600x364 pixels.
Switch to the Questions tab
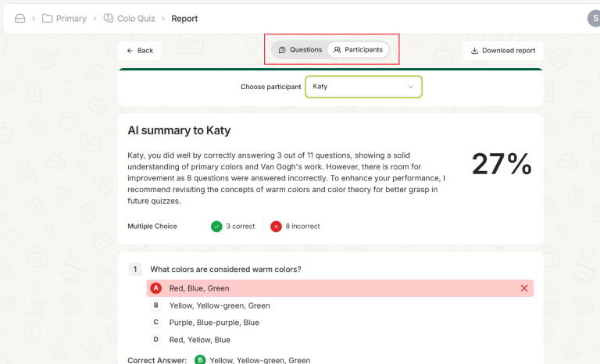300,50
